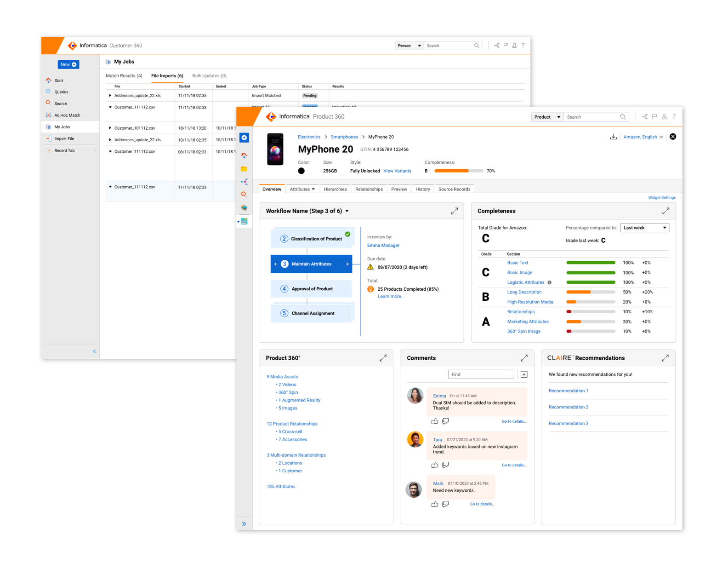Open Recommendation 2 link
This screenshot has width=728, height=563.
point(569,407)
